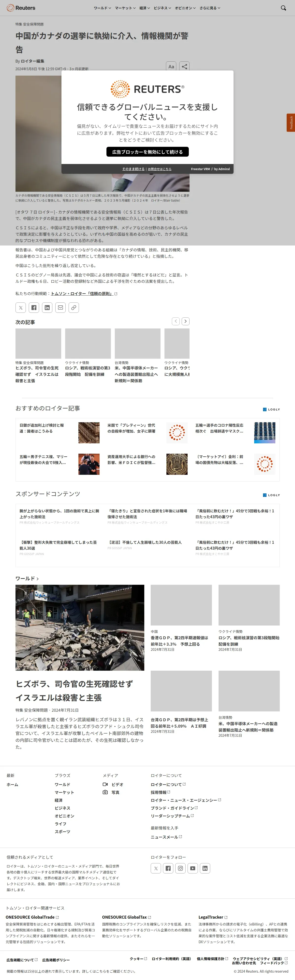Click the Aa text size button
Screen dimensions: 295x980
click(x=171, y=66)
